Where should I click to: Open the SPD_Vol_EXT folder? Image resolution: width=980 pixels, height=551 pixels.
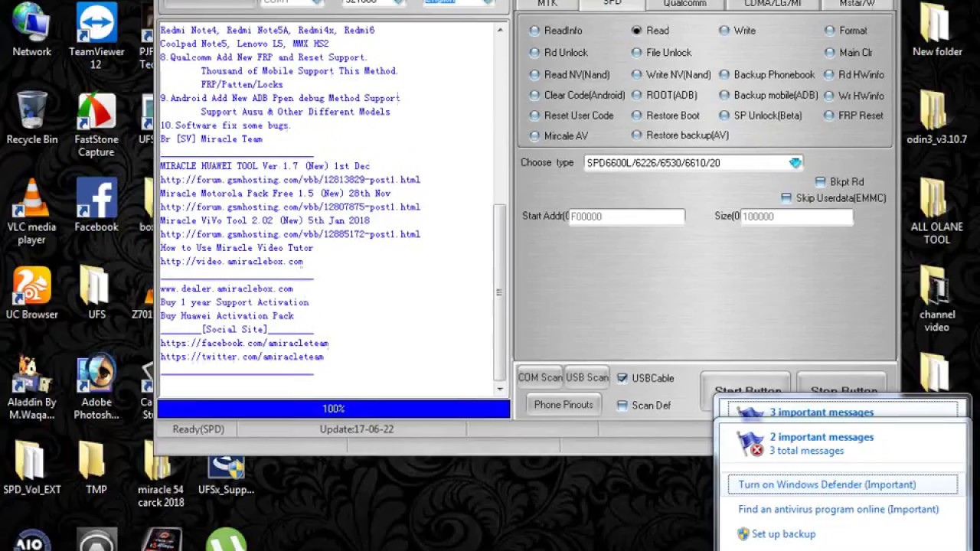(31, 468)
